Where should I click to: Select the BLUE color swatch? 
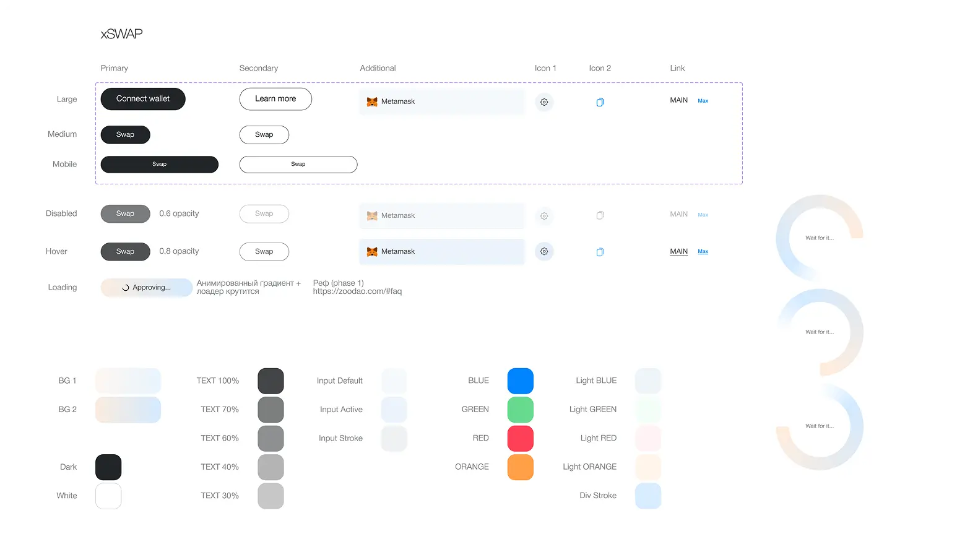click(x=520, y=381)
